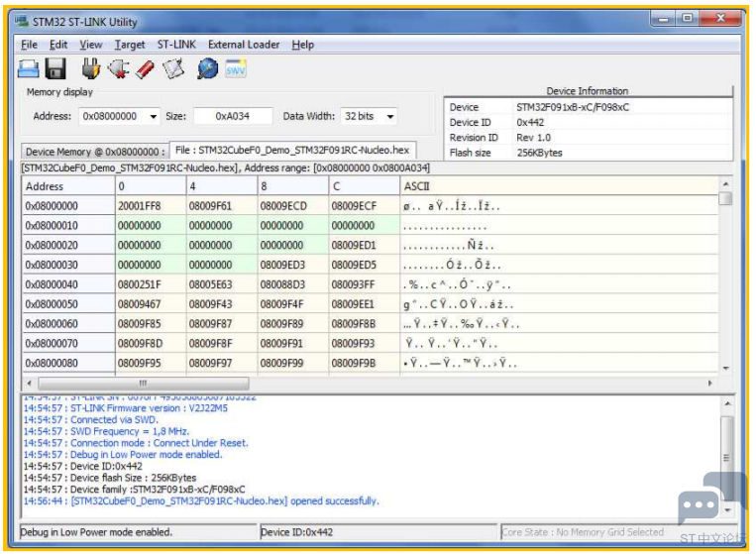756x554 pixels.
Task: Disconnect from target toolbar icon
Action: point(119,68)
